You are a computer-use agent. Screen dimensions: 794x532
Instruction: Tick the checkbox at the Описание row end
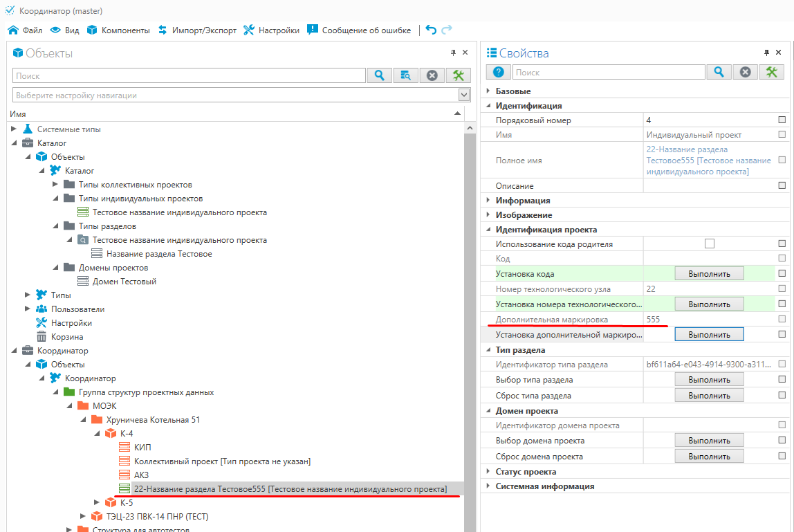[x=782, y=185]
